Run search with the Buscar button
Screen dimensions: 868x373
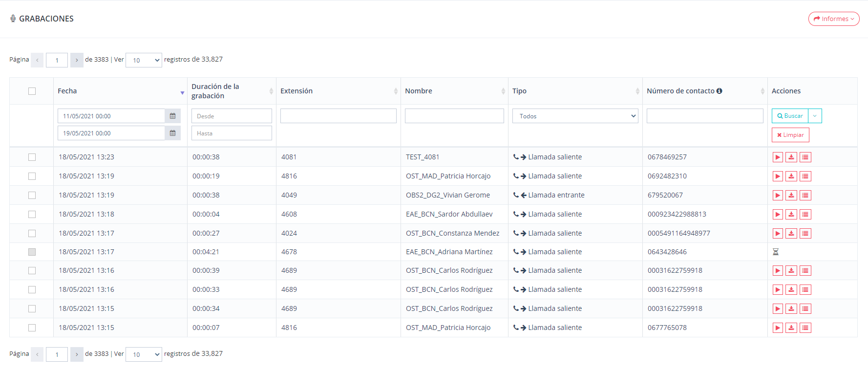(790, 116)
